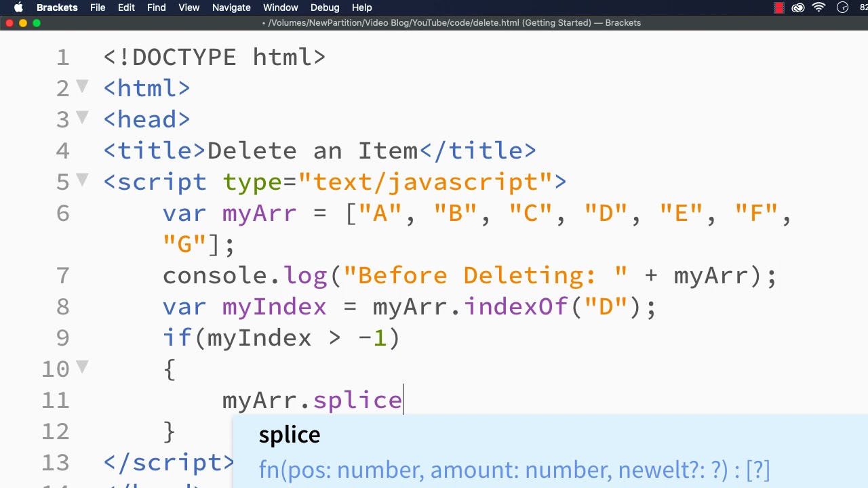868x488 pixels.
Task: Click the splice word on line 11
Action: tap(357, 401)
